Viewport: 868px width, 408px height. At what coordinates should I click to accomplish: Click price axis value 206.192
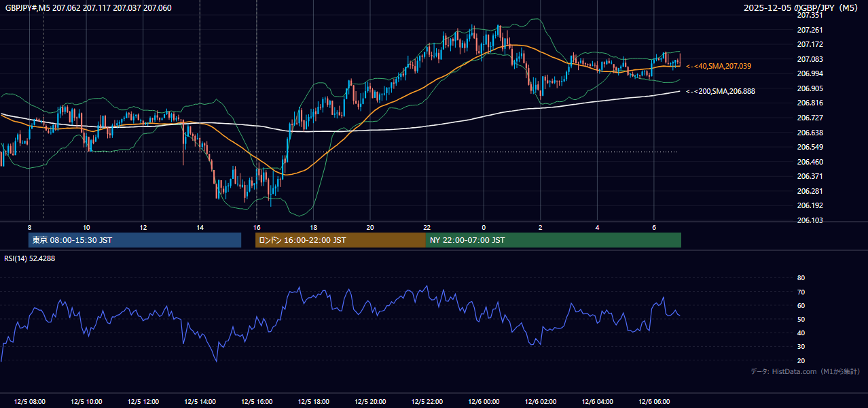pyautogui.click(x=810, y=205)
